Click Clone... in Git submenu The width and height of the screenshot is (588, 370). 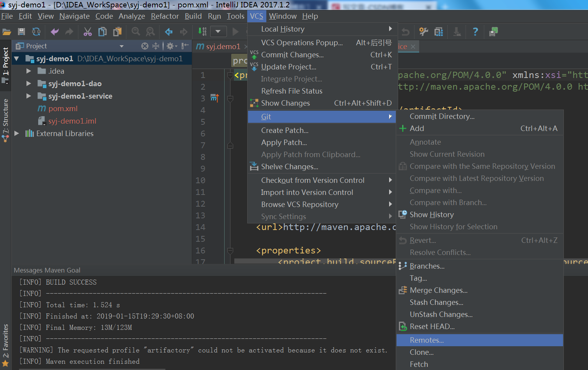point(480,352)
